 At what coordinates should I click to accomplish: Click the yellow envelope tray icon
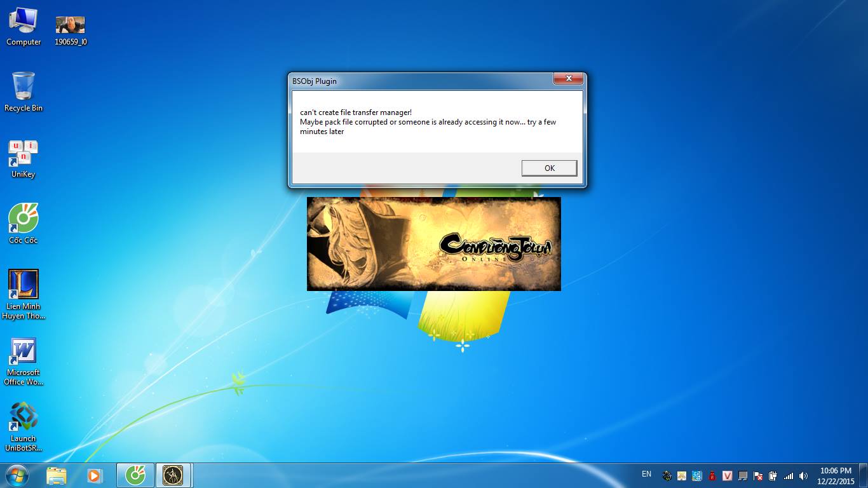pos(682,475)
